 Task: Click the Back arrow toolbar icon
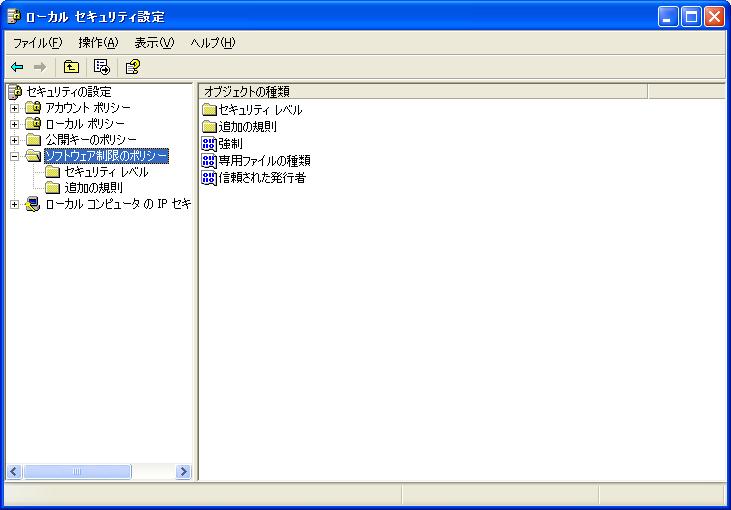17,67
